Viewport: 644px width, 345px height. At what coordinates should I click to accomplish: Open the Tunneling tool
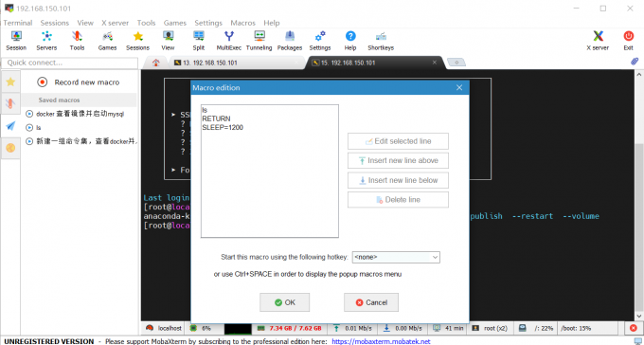[259, 41]
